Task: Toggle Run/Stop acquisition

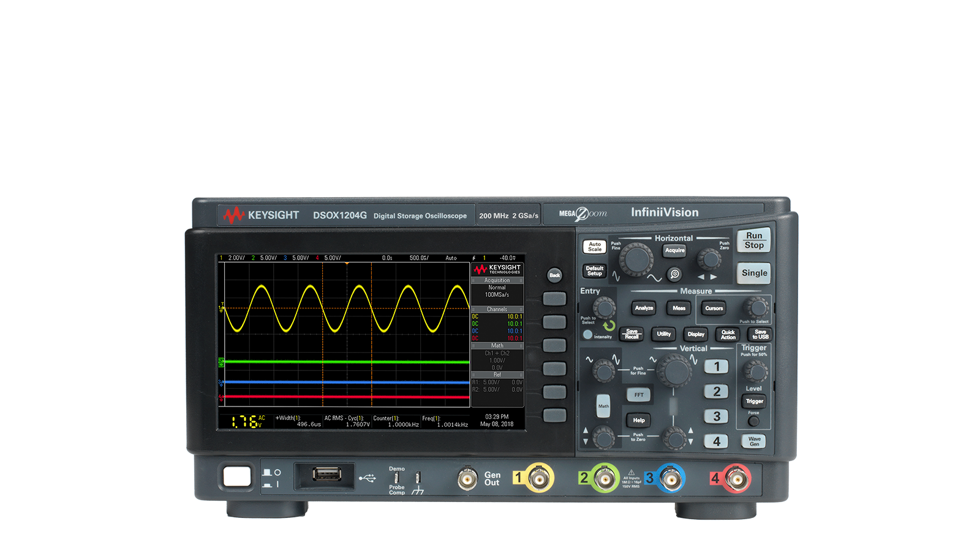Action: pyautogui.click(x=753, y=240)
